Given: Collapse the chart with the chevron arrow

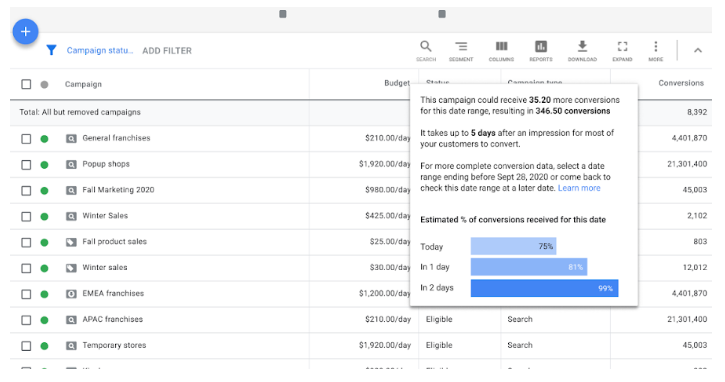Looking at the screenshot, I should coord(698,50).
